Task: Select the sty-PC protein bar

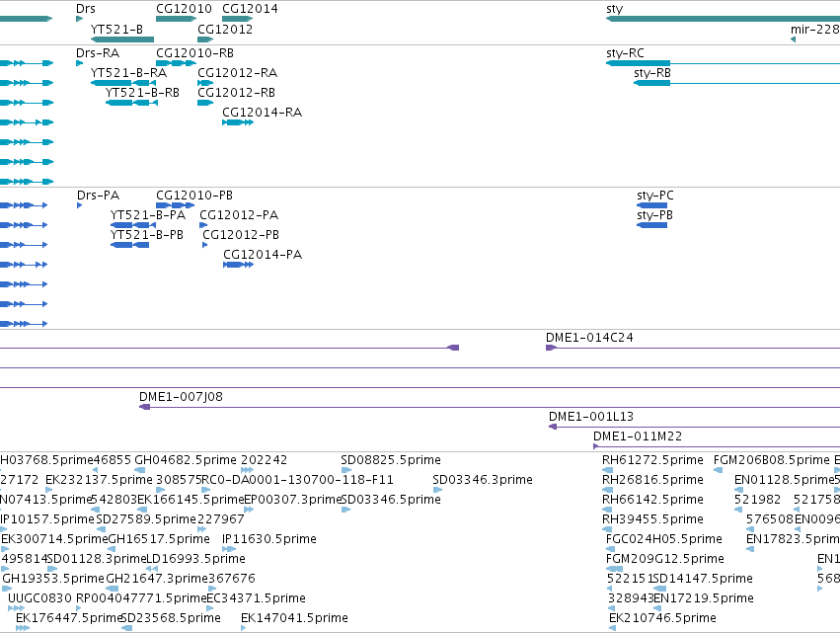Action: tap(652, 205)
